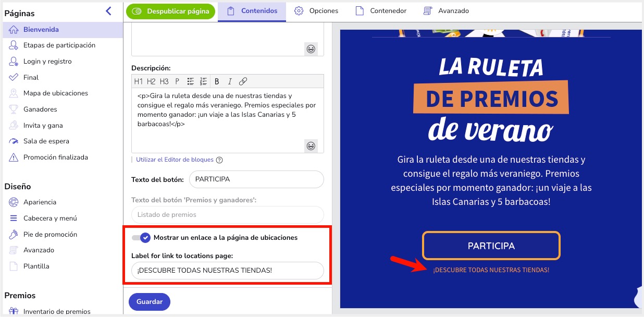Click the Sala de espera gauge icon
The height and width of the screenshot is (317, 644).
14,141
